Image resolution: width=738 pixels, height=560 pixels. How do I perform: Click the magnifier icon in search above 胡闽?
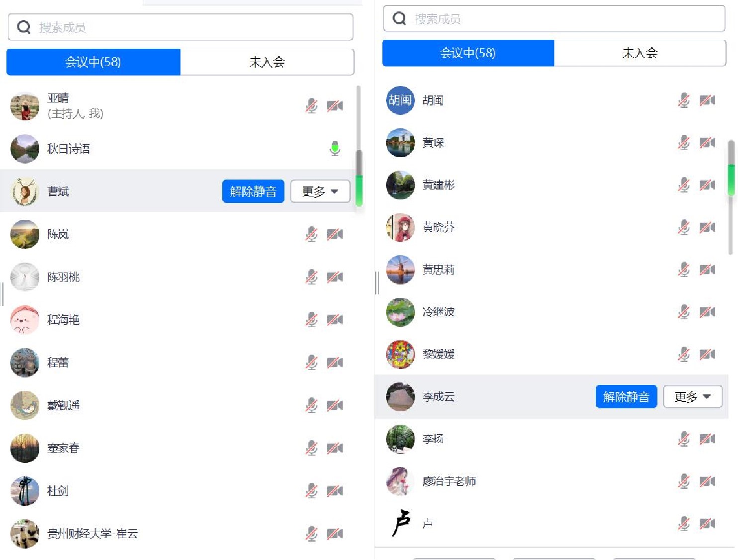point(399,19)
